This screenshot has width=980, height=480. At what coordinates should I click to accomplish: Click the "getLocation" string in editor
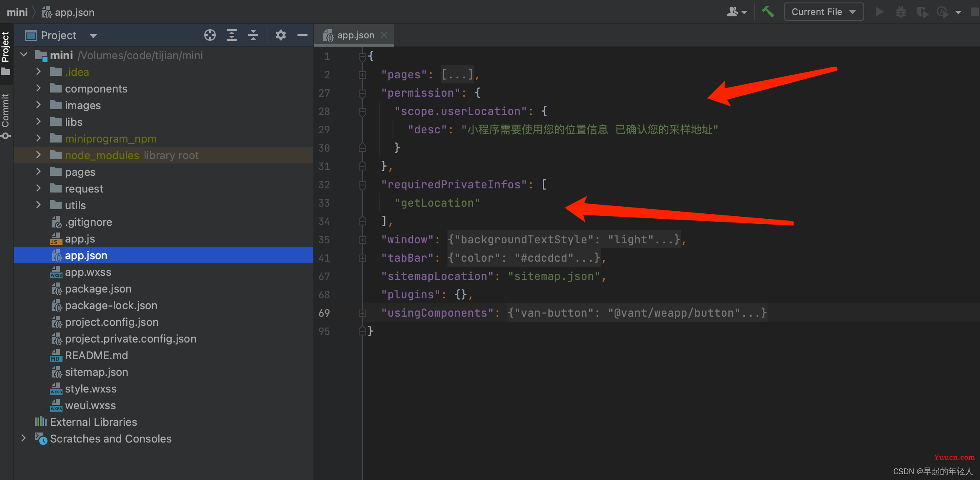coord(437,203)
